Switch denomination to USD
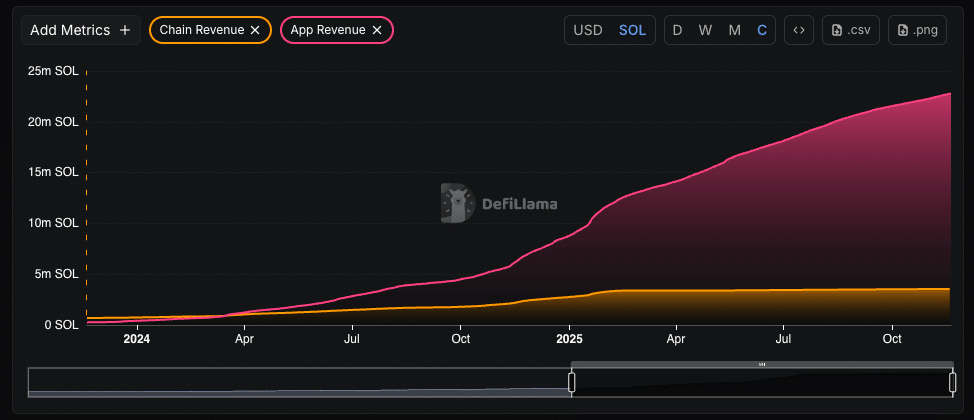The height and width of the screenshot is (420, 974). coord(587,30)
